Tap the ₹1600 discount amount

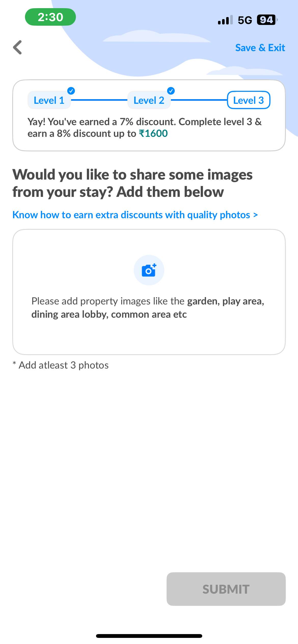(153, 134)
